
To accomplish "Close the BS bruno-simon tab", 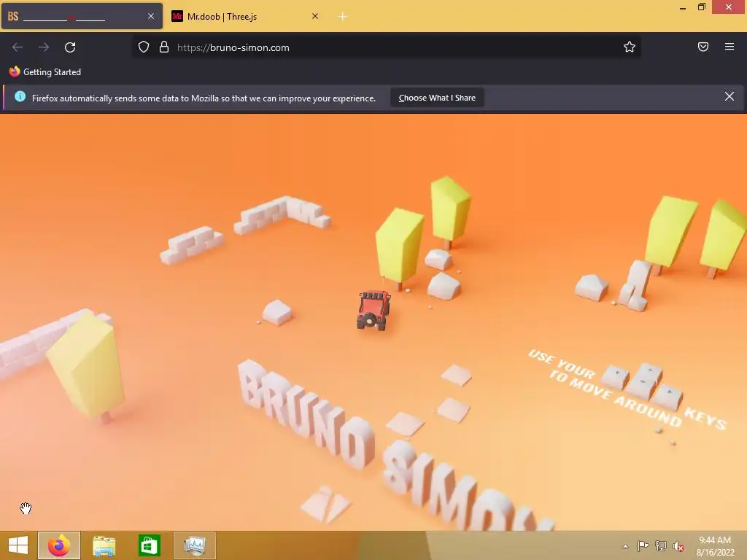I will (x=151, y=16).
